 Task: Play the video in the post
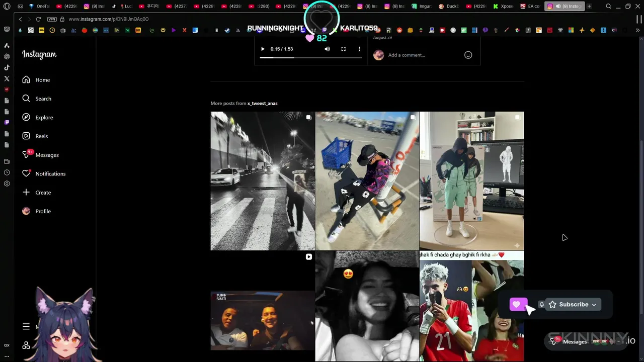[262, 49]
